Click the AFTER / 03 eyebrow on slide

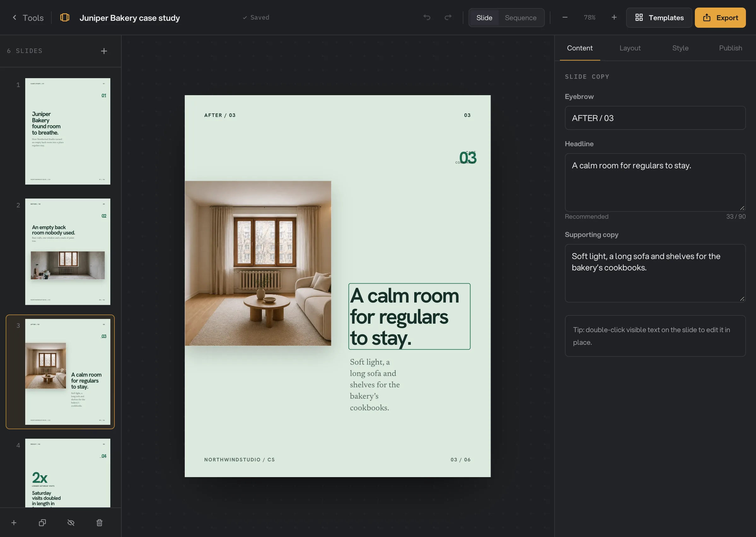click(x=220, y=115)
